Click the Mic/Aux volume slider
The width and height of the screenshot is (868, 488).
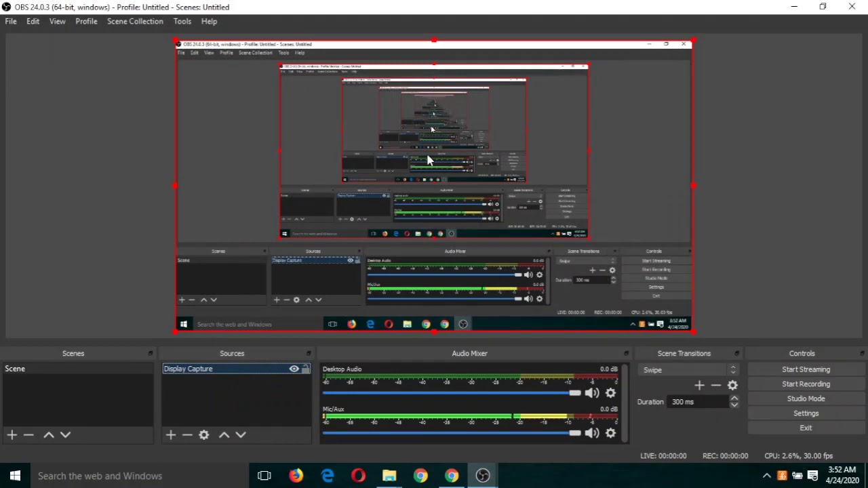[x=452, y=433]
